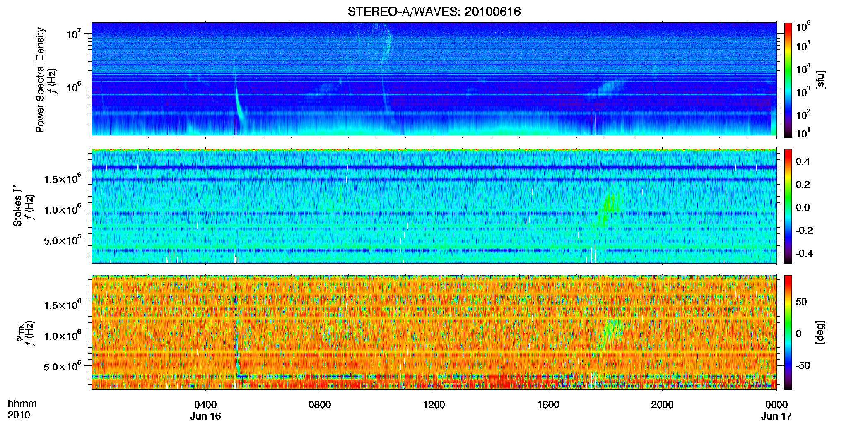Click the 1600 time tick label
Image resolution: width=868 pixels, height=447 pixels.
tap(548, 404)
